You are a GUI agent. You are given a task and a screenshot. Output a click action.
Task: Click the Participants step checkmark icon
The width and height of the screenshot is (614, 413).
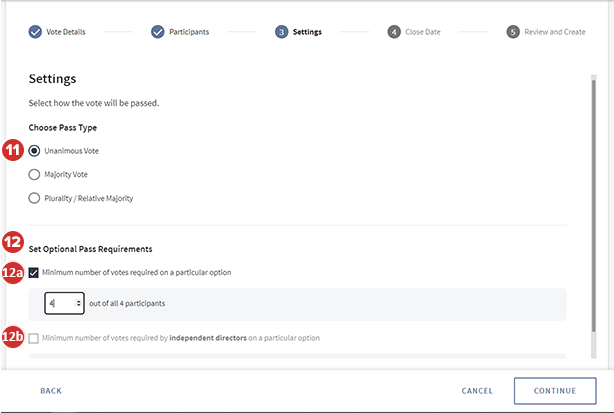157,32
